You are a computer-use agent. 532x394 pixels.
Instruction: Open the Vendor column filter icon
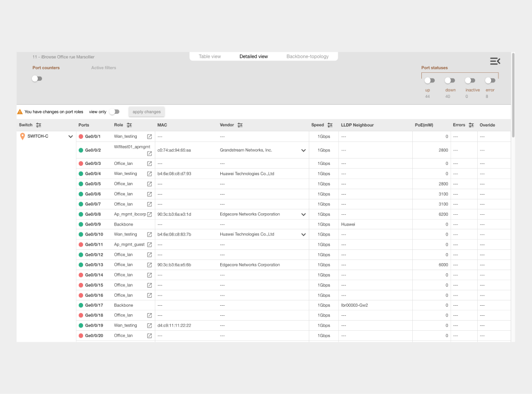(x=240, y=125)
